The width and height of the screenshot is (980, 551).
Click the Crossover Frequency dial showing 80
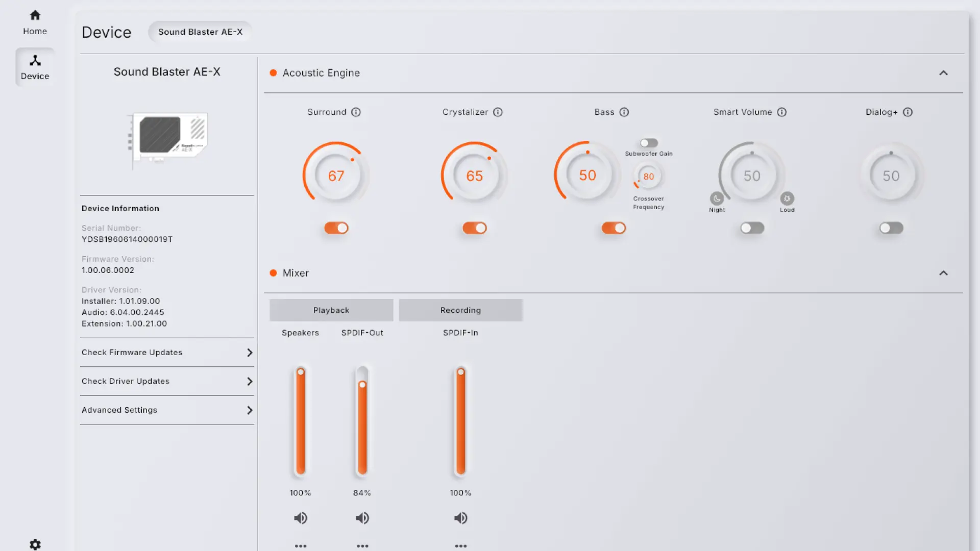tap(648, 177)
